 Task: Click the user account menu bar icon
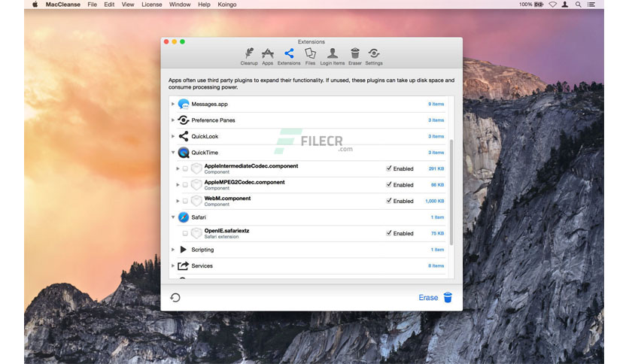pyautogui.click(x=565, y=5)
